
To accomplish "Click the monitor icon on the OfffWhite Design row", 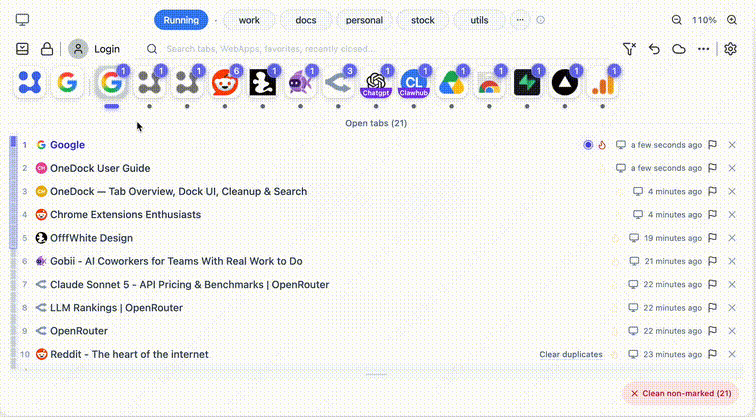I will click(x=634, y=238).
